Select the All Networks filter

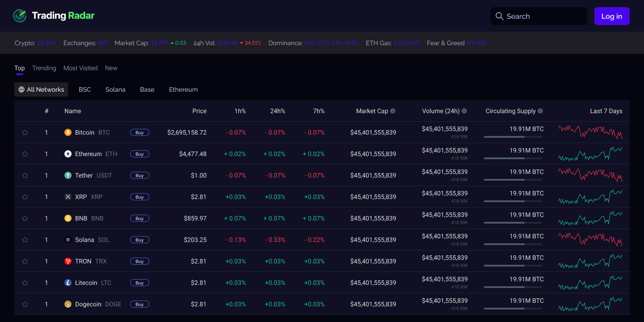click(41, 89)
